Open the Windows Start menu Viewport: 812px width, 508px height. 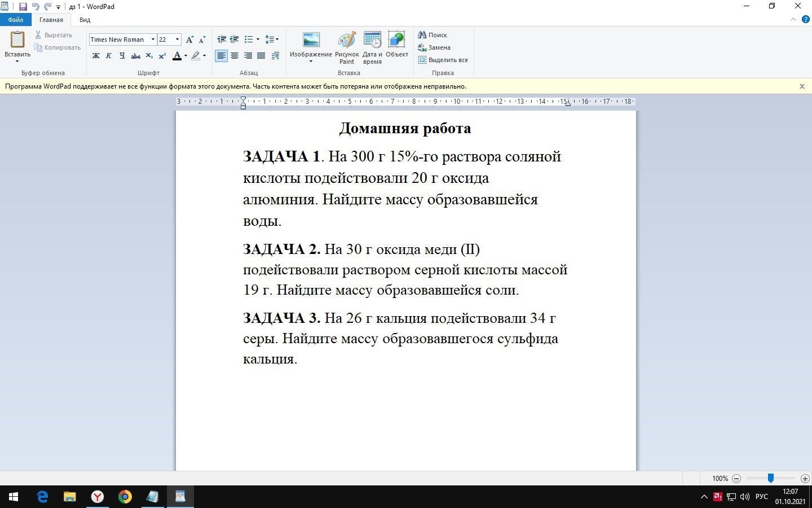[14, 497]
